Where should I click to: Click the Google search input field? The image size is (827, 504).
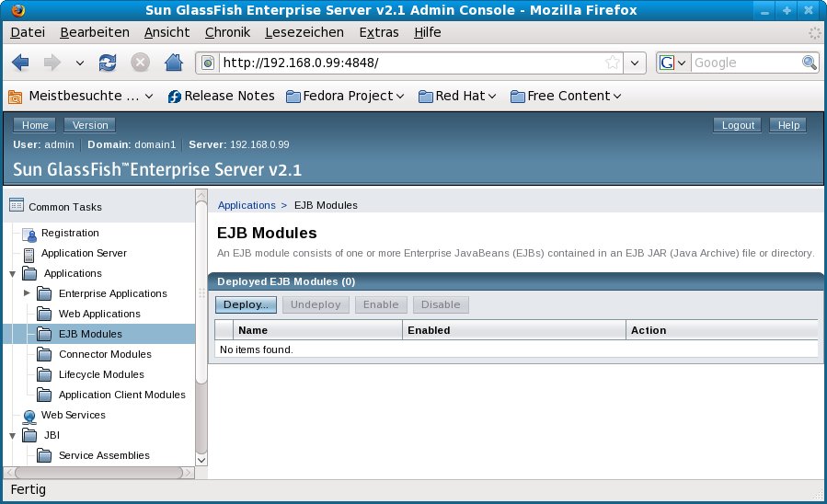(x=745, y=63)
